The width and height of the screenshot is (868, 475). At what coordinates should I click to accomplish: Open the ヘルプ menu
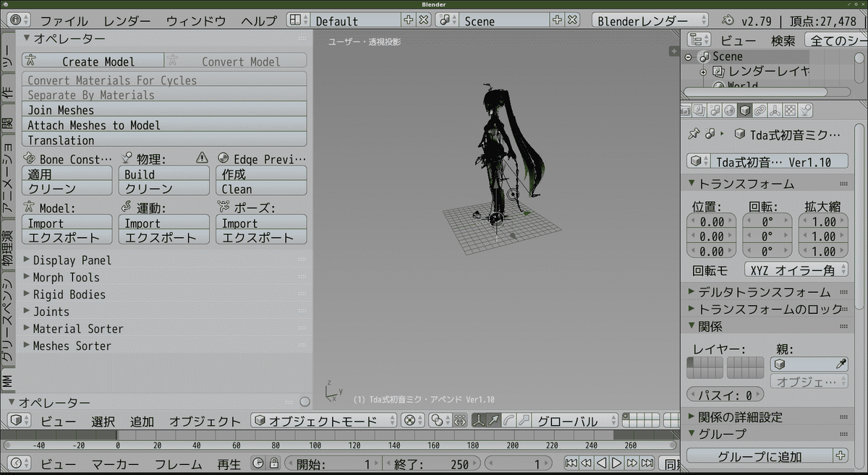[x=259, y=21]
